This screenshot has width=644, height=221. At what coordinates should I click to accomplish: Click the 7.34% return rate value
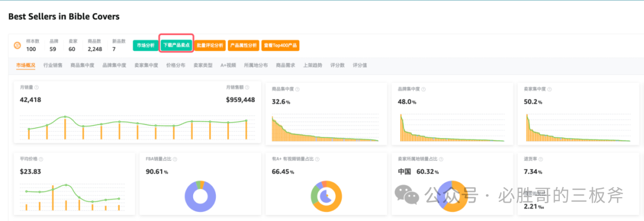pyautogui.click(x=532, y=172)
